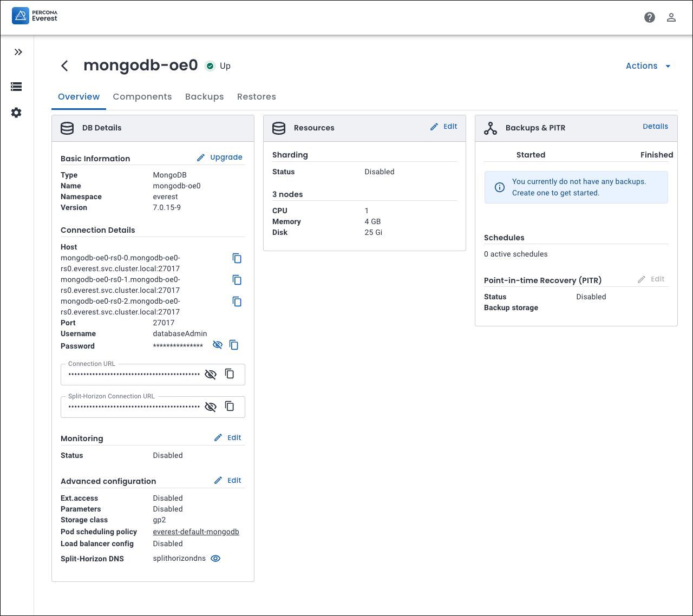Click the back arrow beside mongodb-oe0
This screenshot has height=616, width=693.
pos(64,66)
